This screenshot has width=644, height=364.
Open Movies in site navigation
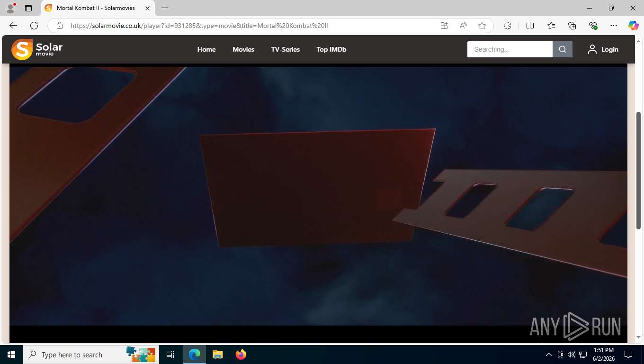click(243, 49)
